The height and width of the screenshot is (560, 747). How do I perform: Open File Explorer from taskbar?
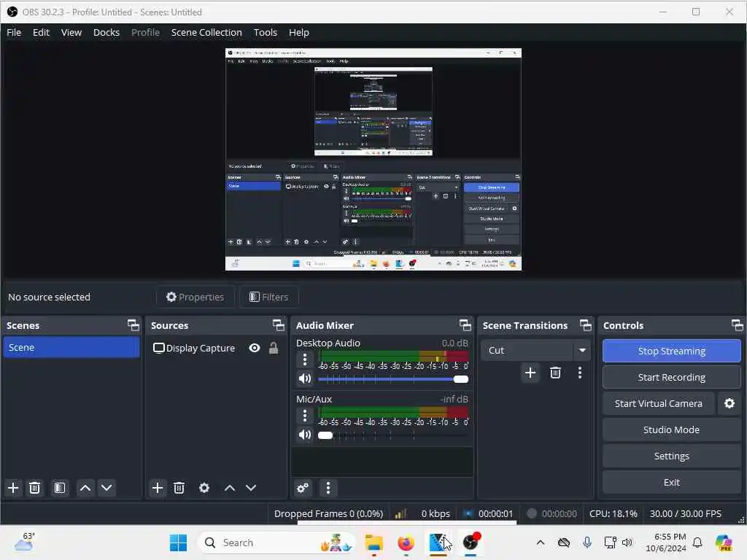(x=374, y=542)
